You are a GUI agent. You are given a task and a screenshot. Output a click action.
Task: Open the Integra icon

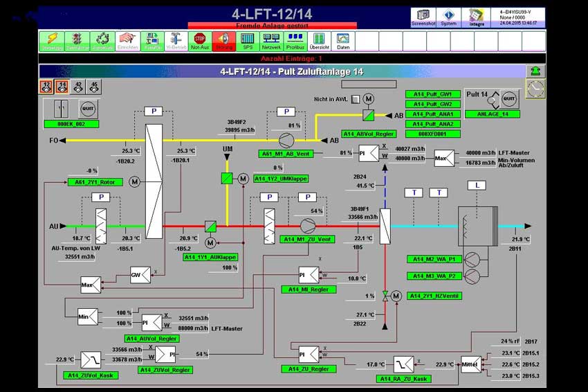pos(476,17)
